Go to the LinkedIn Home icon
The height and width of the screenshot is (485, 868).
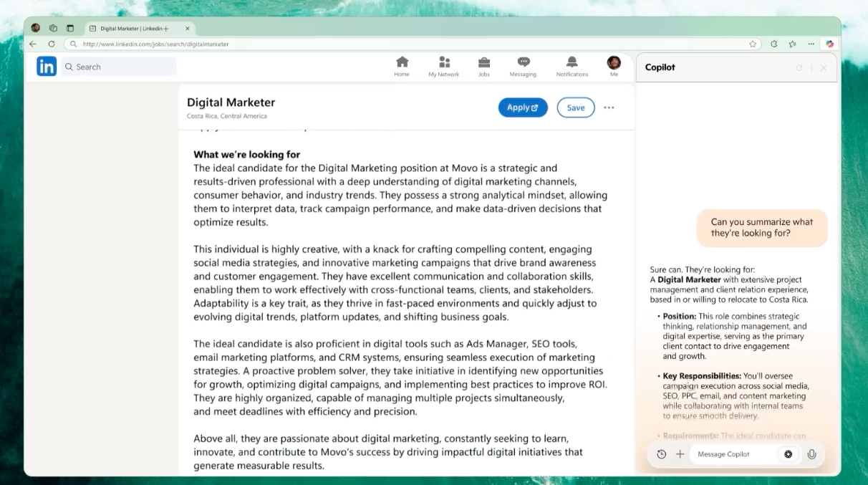tap(402, 63)
